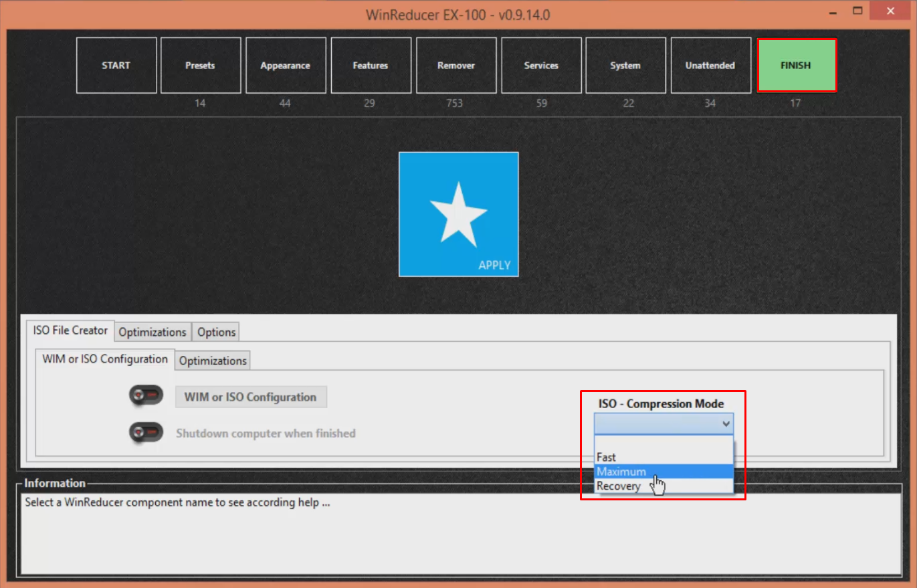The height and width of the screenshot is (588, 917).
Task: Click the Shutdown computer when finished label
Action: (x=266, y=433)
